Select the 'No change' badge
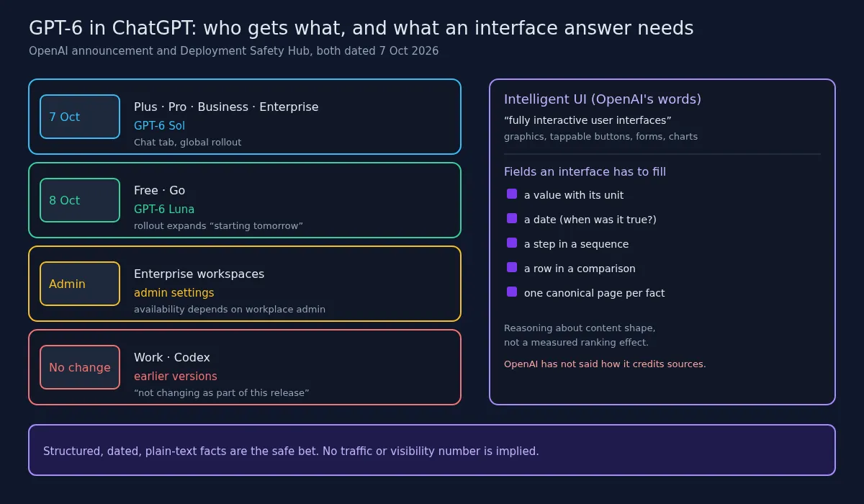Screen dimensions: 864x504 point(80,367)
